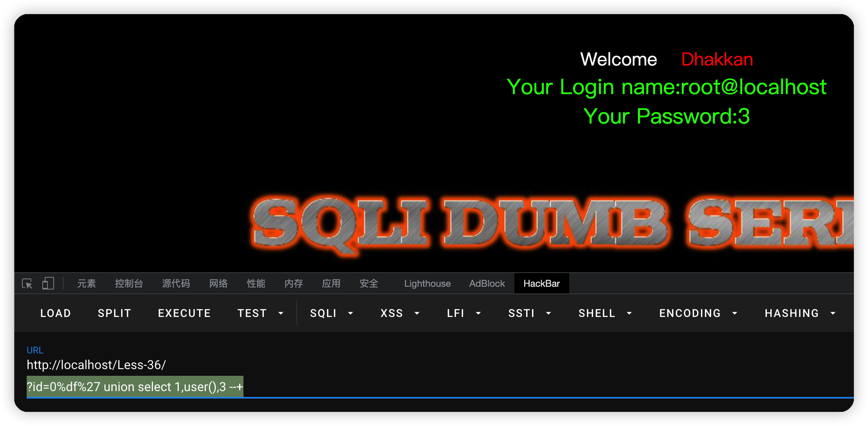Switch to the HackBar tab
This screenshot has width=868, height=426.
(x=541, y=283)
